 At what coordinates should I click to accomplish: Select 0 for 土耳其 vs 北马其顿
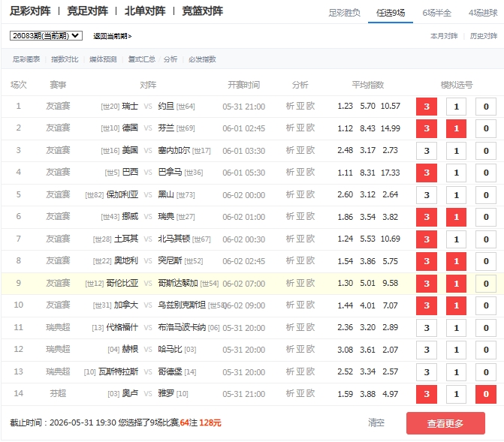[x=486, y=239]
